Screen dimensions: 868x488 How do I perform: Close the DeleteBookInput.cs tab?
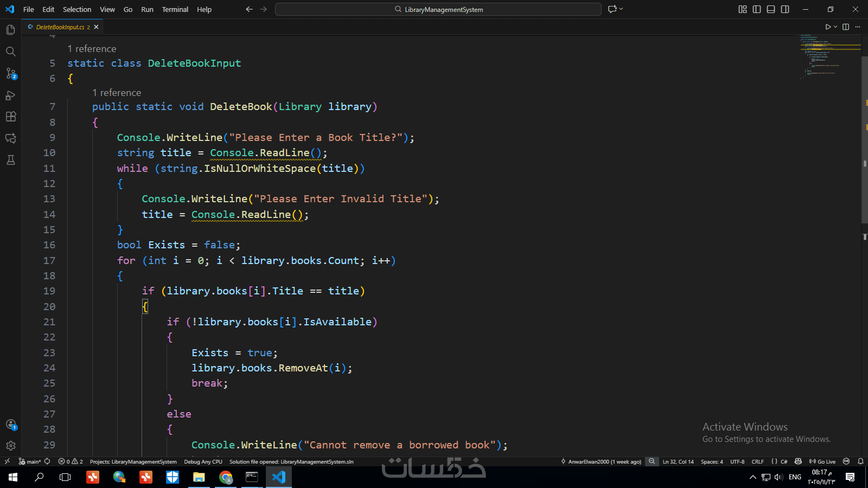click(x=97, y=27)
